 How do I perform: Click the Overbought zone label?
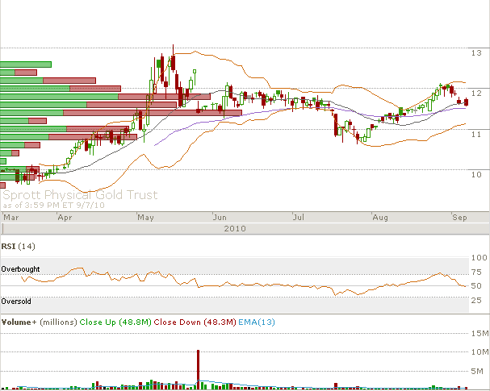(x=20, y=269)
